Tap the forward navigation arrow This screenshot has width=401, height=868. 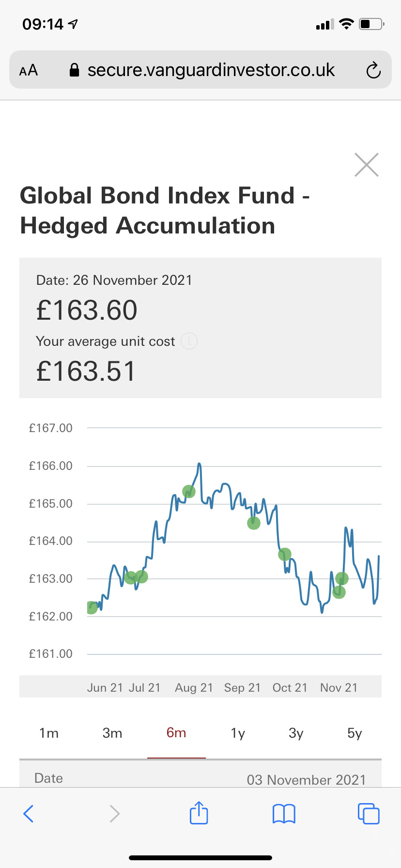(x=114, y=813)
